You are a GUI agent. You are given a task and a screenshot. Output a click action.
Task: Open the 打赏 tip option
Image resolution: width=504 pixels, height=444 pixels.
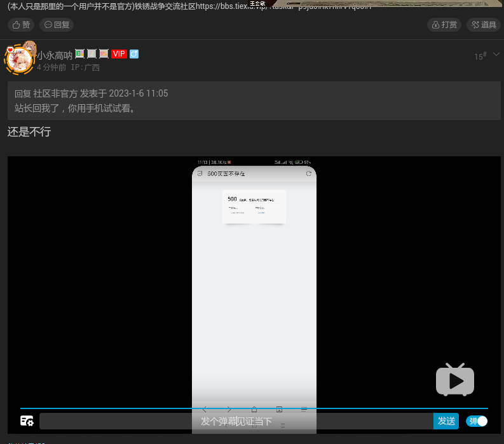(444, 25)
